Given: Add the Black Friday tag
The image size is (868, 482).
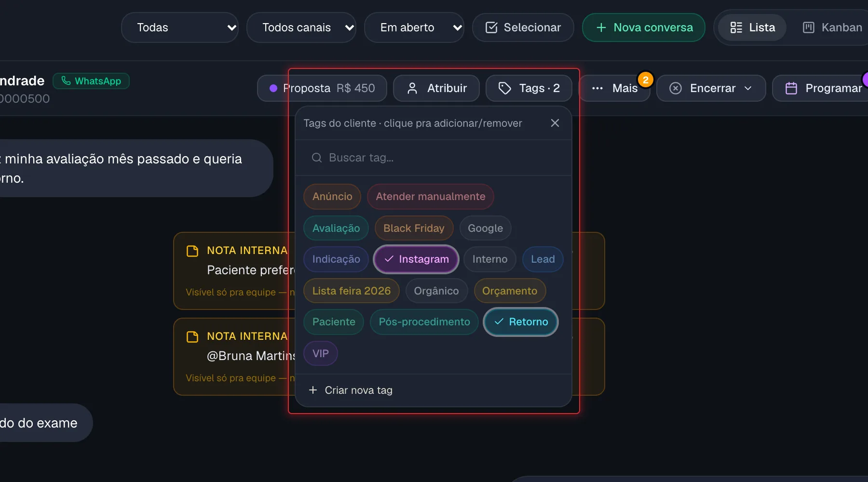Looking at the screenshot, I should pyautogui.click(x=414, y=228).
